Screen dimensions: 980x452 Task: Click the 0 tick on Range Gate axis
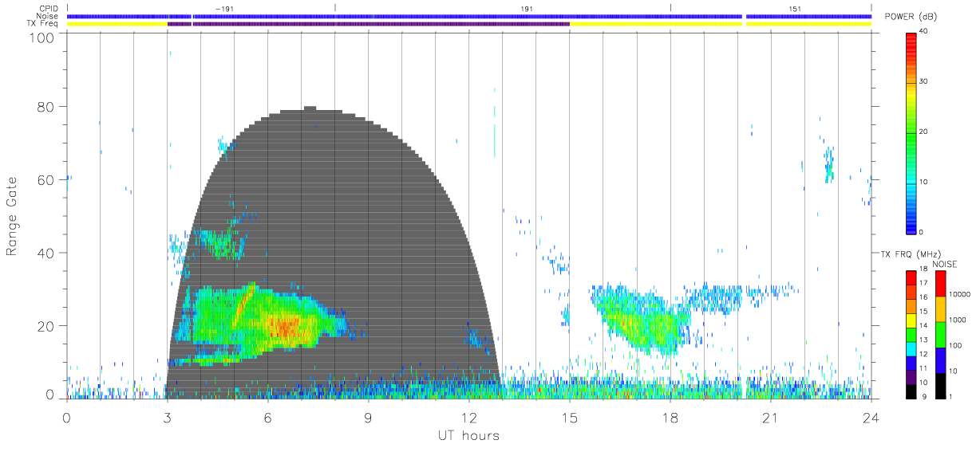(50, 395)
